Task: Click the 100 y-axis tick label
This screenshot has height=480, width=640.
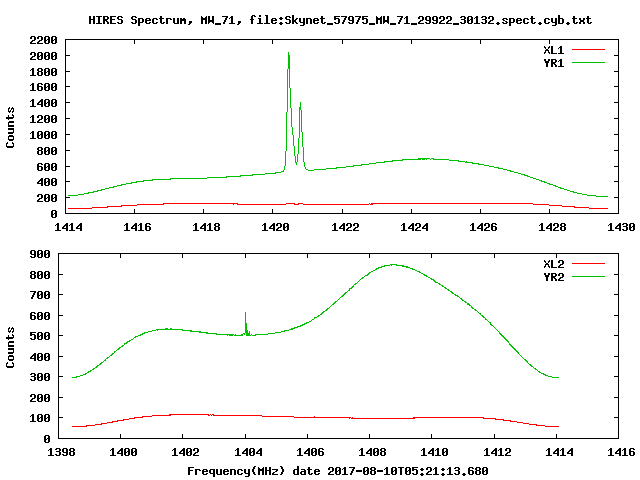Action: (x=40, y=418)
